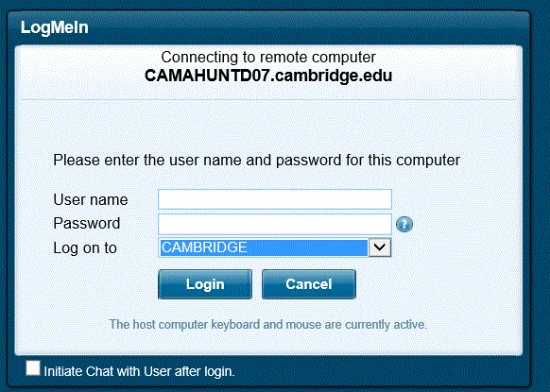The height and width of the screenshot is (392, 550).
Task: Click the Initiate Chat with User label
Action: click(139, 371)
